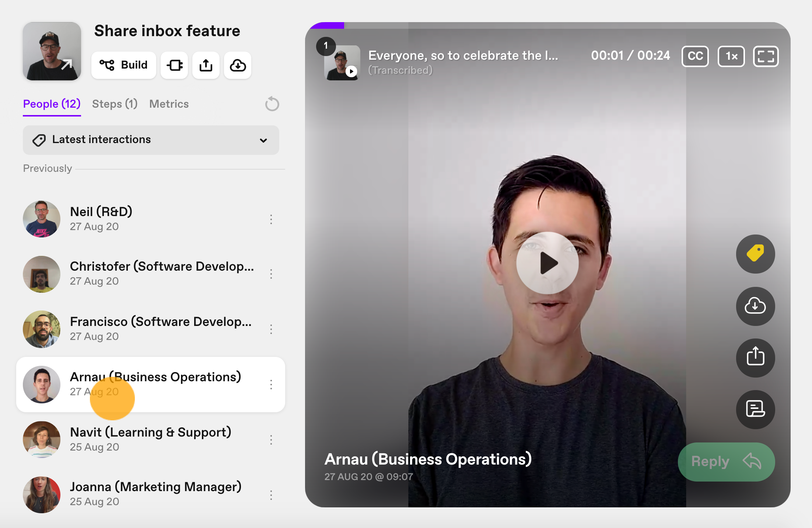Open options menu for Neil (R&D)
812x528 pixels.
271,219
